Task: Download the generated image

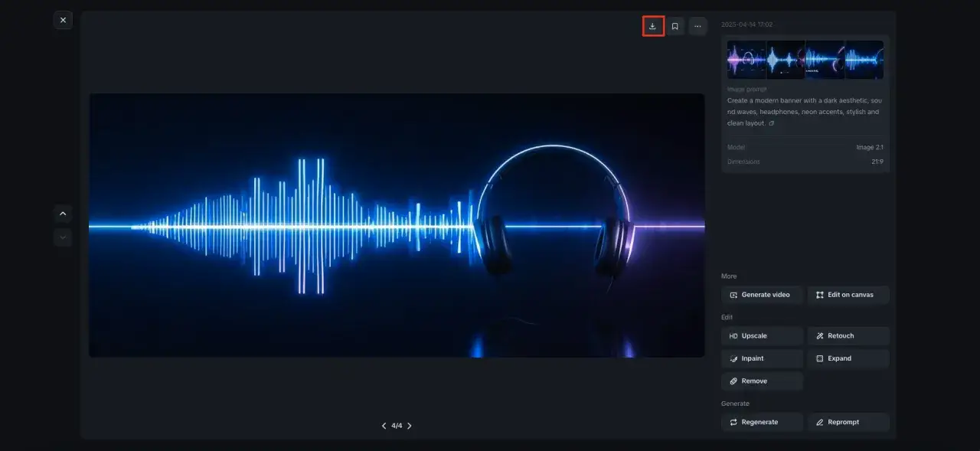Action: click(x=652, y=25)
